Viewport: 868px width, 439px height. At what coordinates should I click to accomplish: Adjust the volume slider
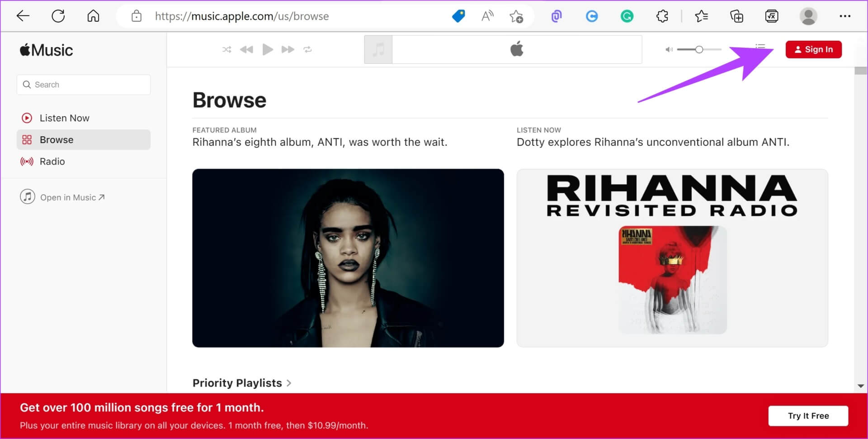[x=699, y=49]
